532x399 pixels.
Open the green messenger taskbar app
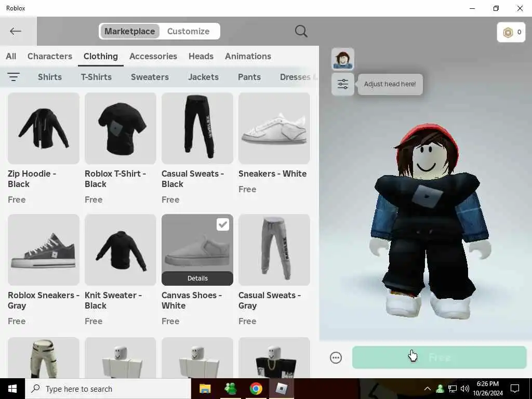click(231, 389)
